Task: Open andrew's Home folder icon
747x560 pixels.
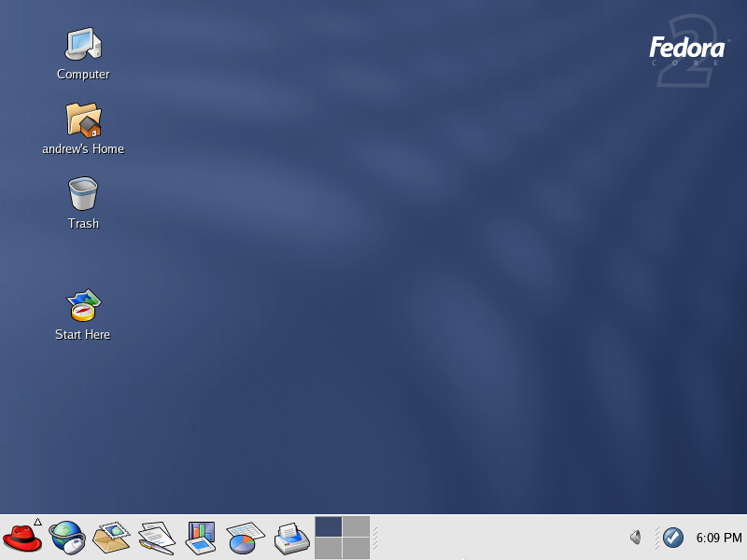Action: click(x=83, y=119)
